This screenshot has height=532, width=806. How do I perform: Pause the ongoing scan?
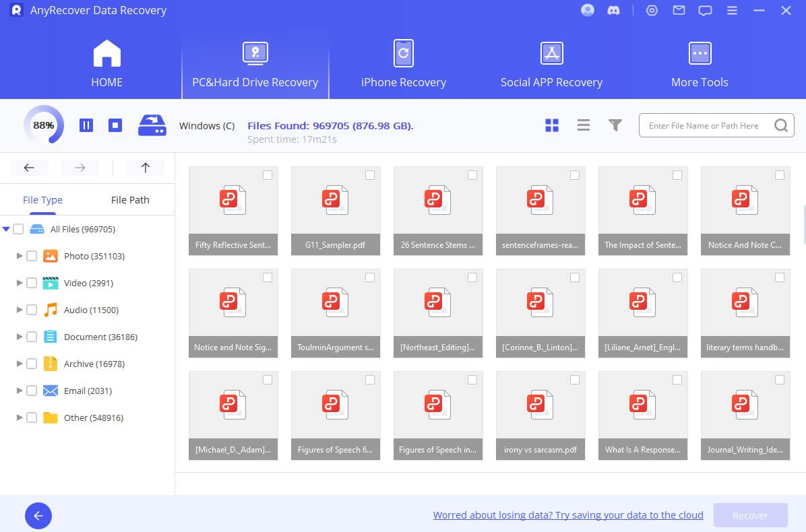tap(86, 125)
